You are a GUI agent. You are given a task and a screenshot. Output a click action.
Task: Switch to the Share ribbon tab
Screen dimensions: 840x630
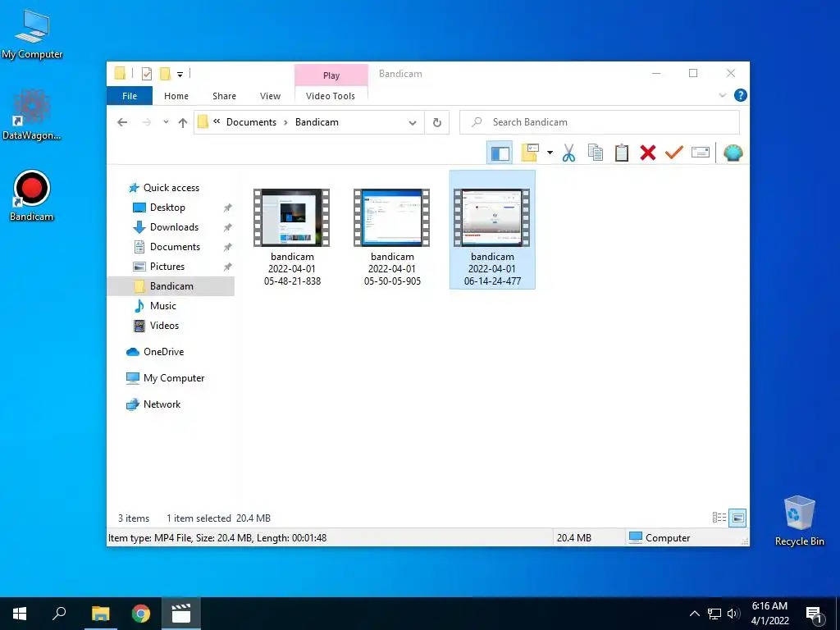224,96
